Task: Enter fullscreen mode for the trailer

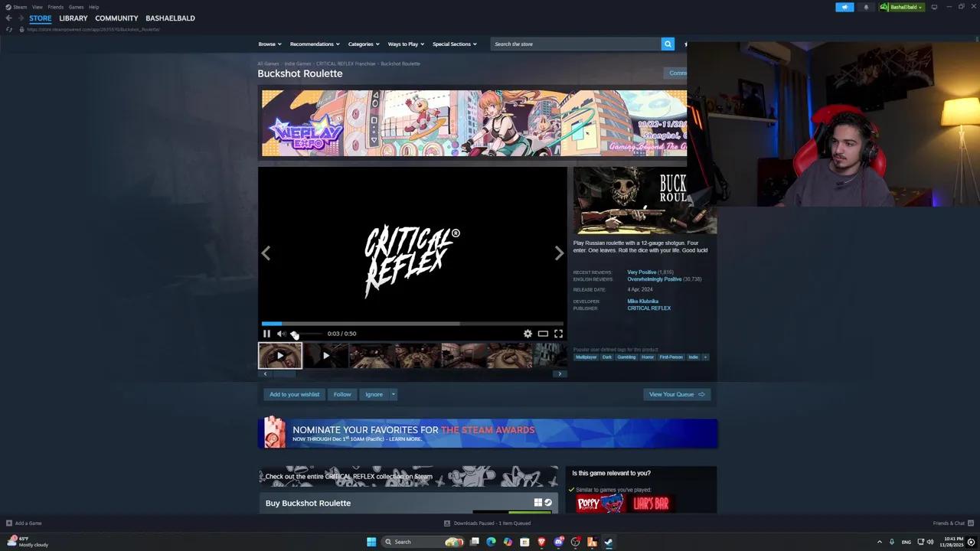Action: pos(558,333)
